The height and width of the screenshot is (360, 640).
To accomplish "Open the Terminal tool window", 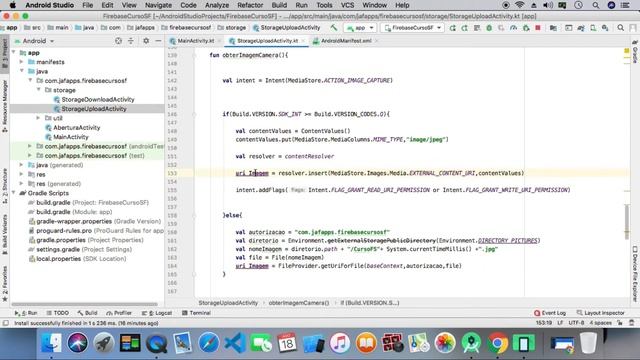I will pyautogui.click(x=196, y=313).
